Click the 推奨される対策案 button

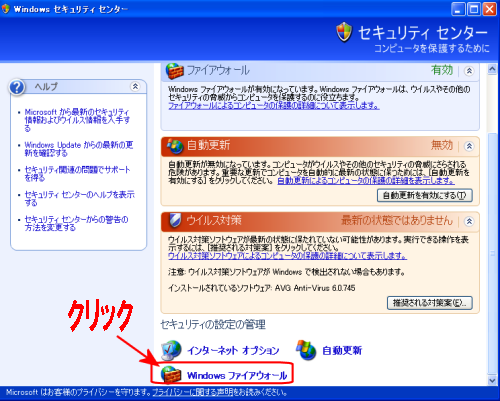pos(430,303)
